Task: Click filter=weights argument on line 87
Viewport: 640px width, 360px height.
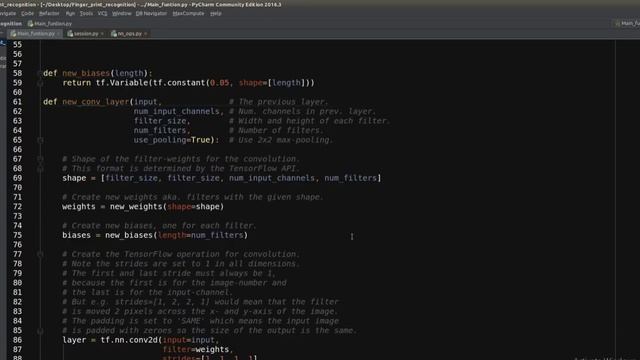Action: point(196,349)
